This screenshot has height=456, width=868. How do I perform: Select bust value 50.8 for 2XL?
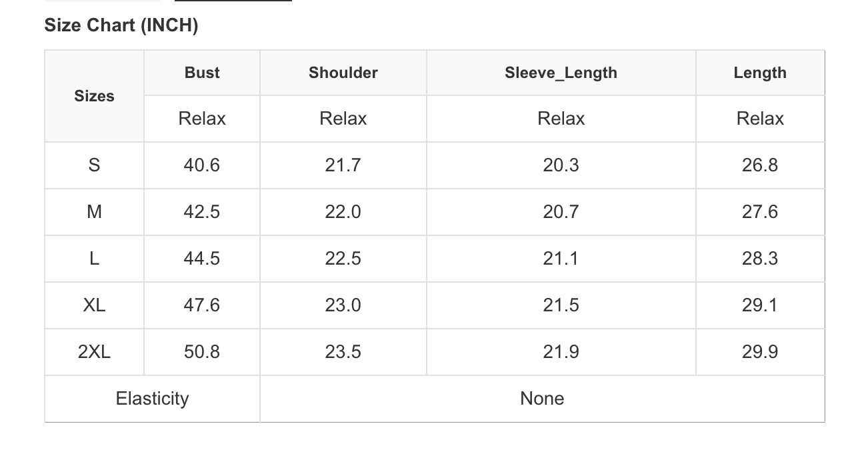point(202,352)
